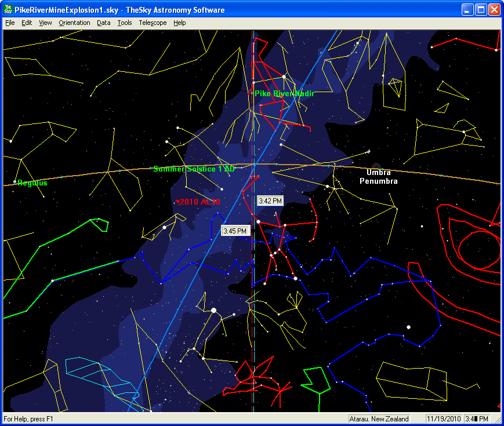
Task: Open the Help menu
Action: (x=180, y=23)
